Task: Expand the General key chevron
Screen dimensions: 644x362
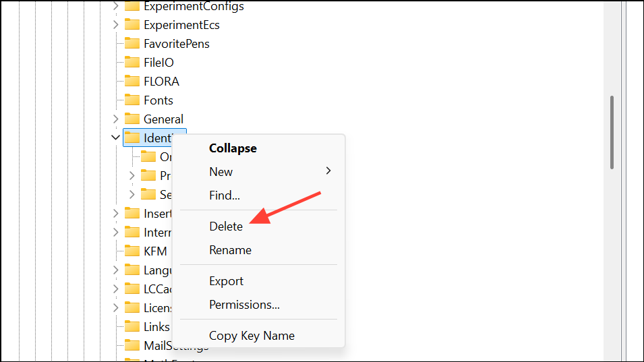Action: 115,119
